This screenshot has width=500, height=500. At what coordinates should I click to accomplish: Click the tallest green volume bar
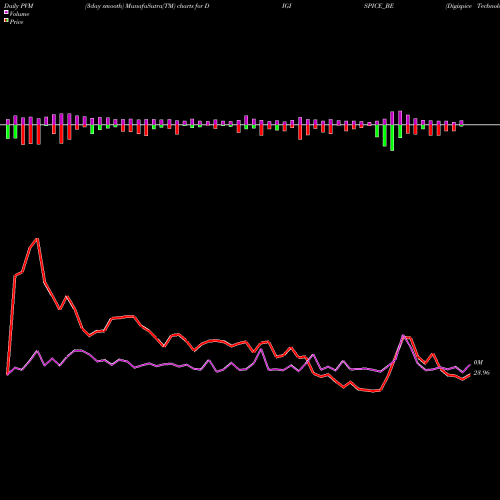(392, 138)
